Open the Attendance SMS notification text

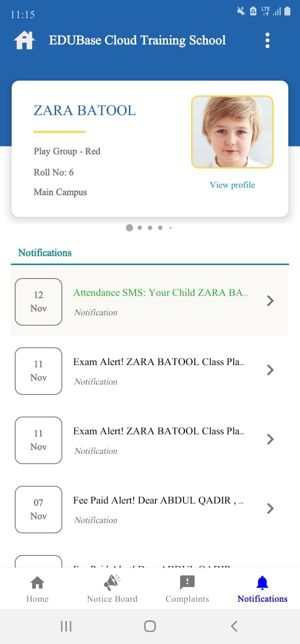click(160, 293)
